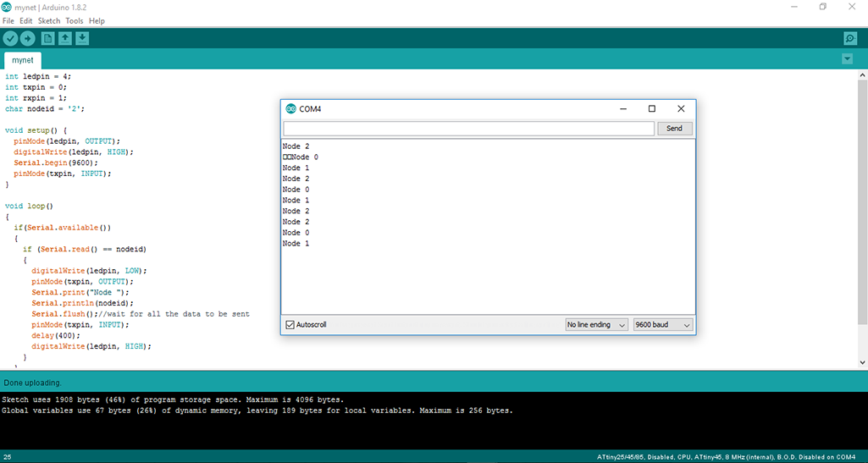The width and height of the screenshot is (868, 463).
Task: Click the 'delay(400);' code line
Action: 56,335
